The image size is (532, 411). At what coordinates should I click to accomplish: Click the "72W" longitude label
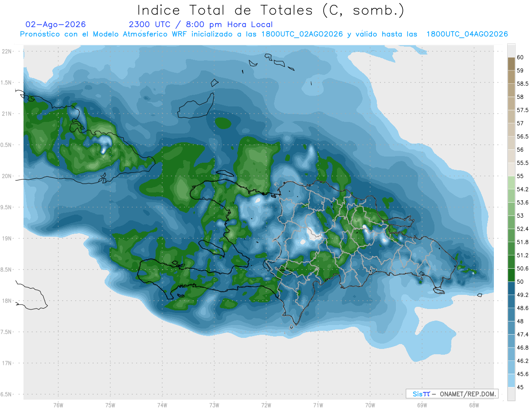[x=266, y=405]
